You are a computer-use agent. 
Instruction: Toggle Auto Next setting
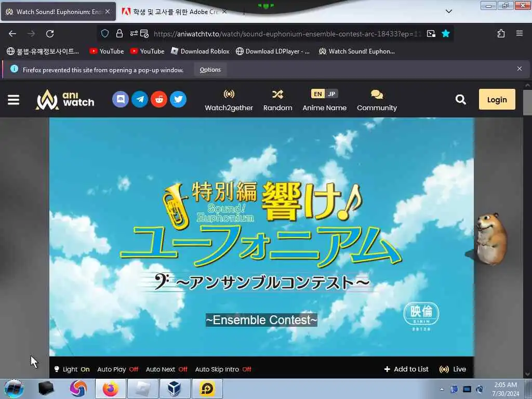[x=167, y=369]
